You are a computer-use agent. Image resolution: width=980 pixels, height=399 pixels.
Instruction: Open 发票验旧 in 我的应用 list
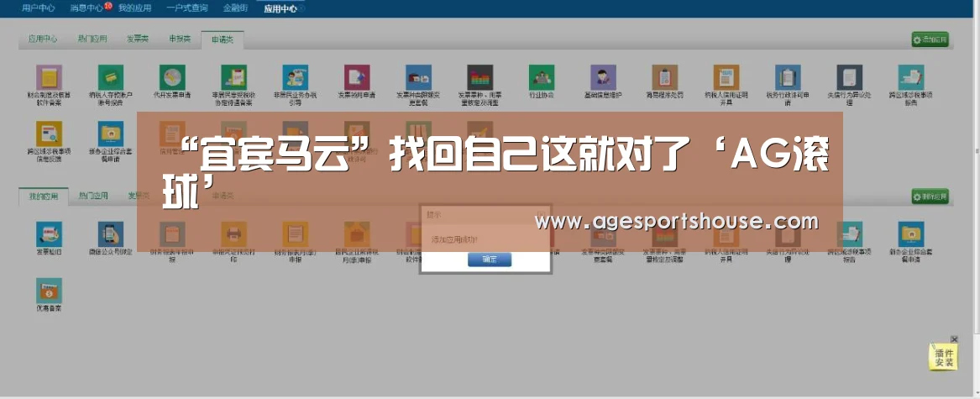(49, 234)
